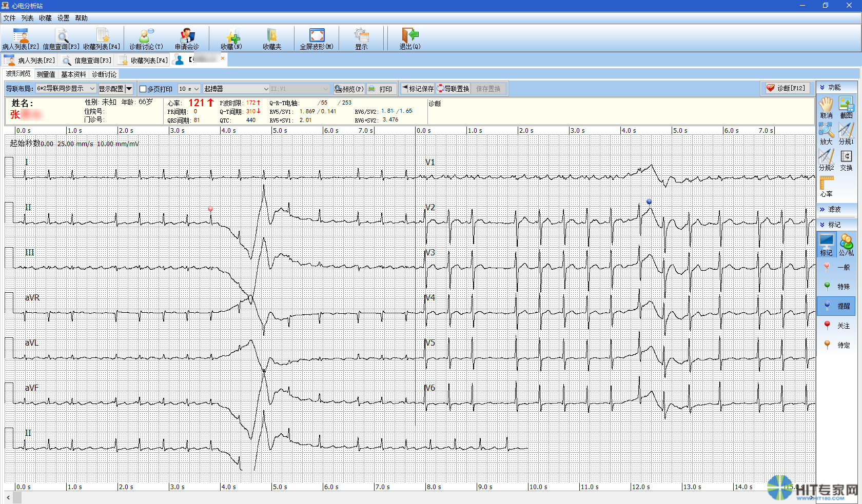Click the 心率 ruler measurement icon

point(826,185)
